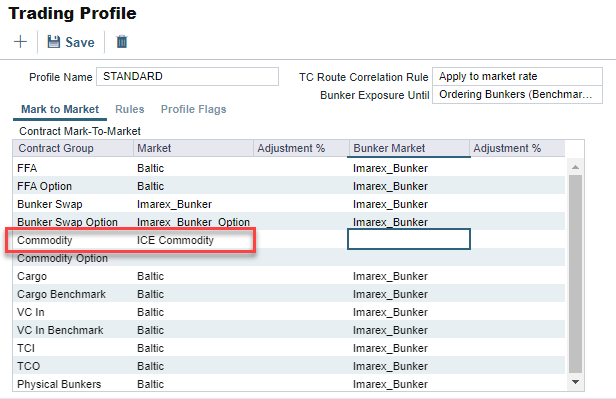Click the plus icon to add profile
Screen dimensions: 616x399
pos(20,42)
